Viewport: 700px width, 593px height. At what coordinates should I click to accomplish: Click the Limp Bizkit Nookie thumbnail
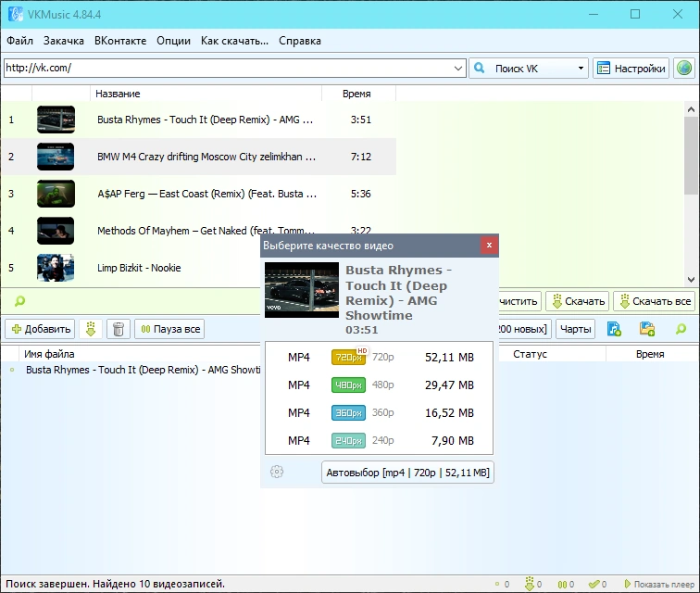(56, 268)
